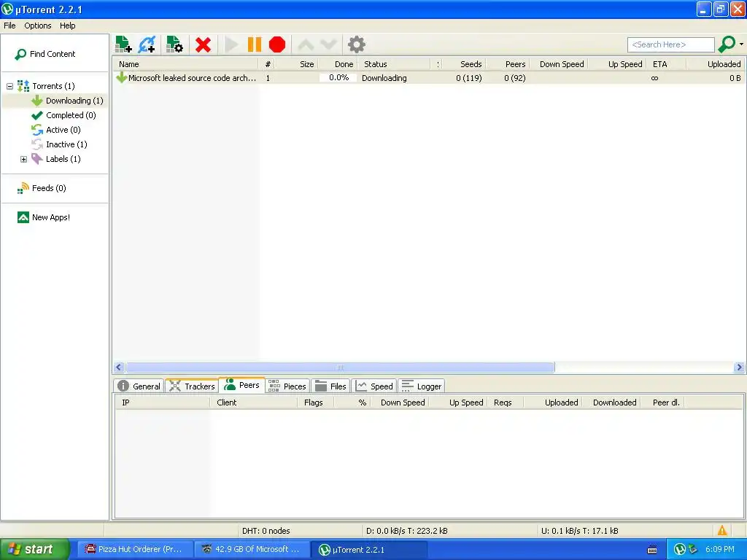747x560 pixels.
Task: Click horizontal scrollbar left arrow
Action: pyautogui.click(x=119, y=367)
